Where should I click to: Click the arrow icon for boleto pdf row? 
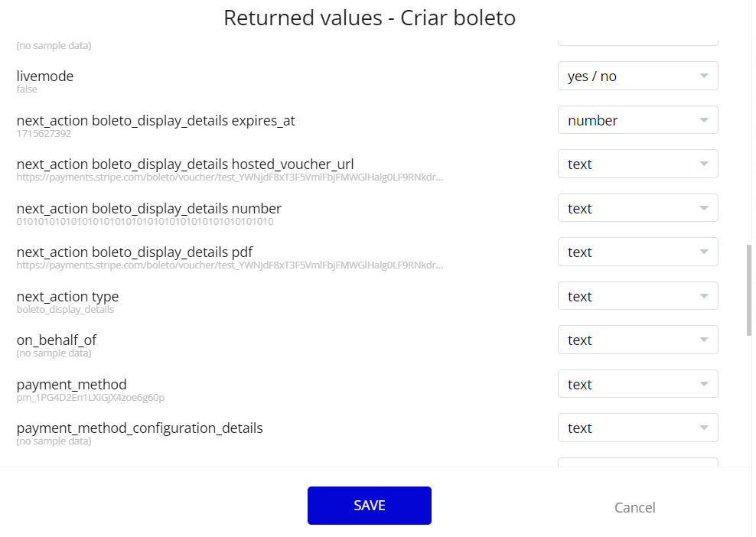704,252
